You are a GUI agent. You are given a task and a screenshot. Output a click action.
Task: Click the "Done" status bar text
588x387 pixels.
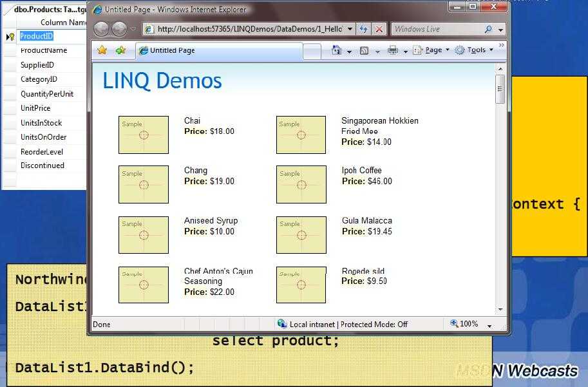(x=102, y=325)
